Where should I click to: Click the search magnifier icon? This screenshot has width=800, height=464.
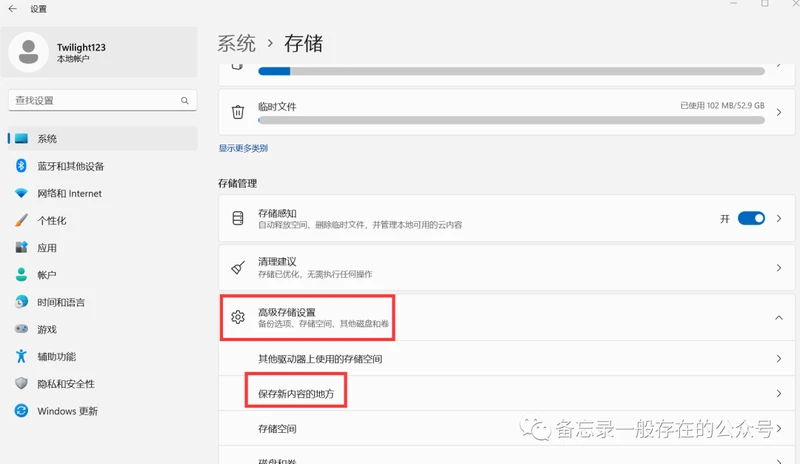point(184,101)
